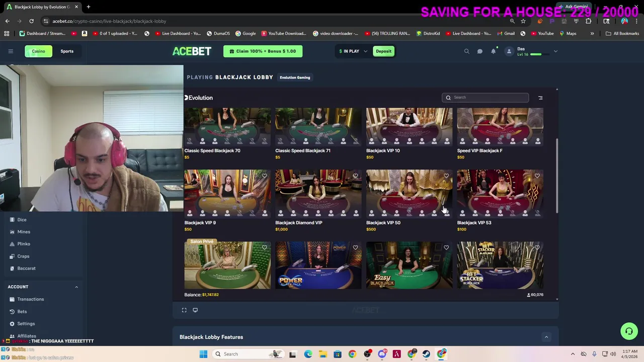644x362 pixels.
Task: Toggle fullscreen game view icon
Action: [184, 310]
